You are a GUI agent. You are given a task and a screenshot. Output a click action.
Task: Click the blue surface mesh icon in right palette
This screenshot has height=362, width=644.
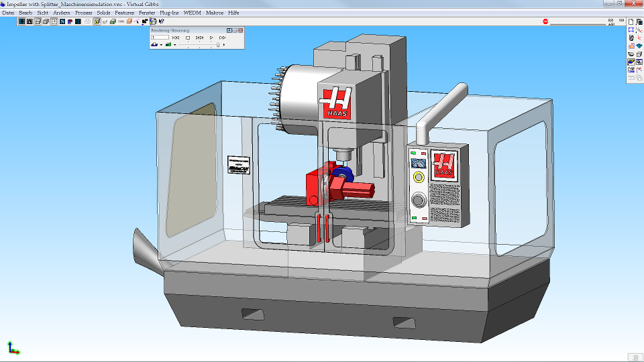tap(639, 46)
